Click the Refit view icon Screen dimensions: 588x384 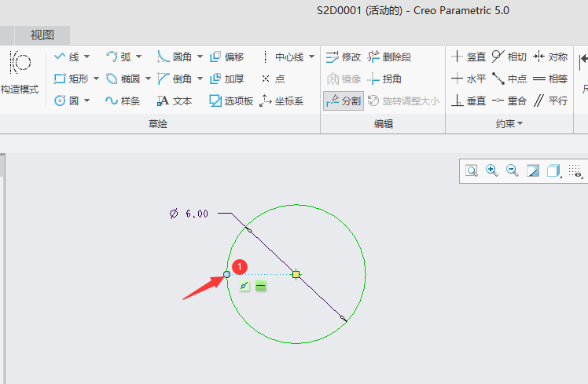(472, 171)
